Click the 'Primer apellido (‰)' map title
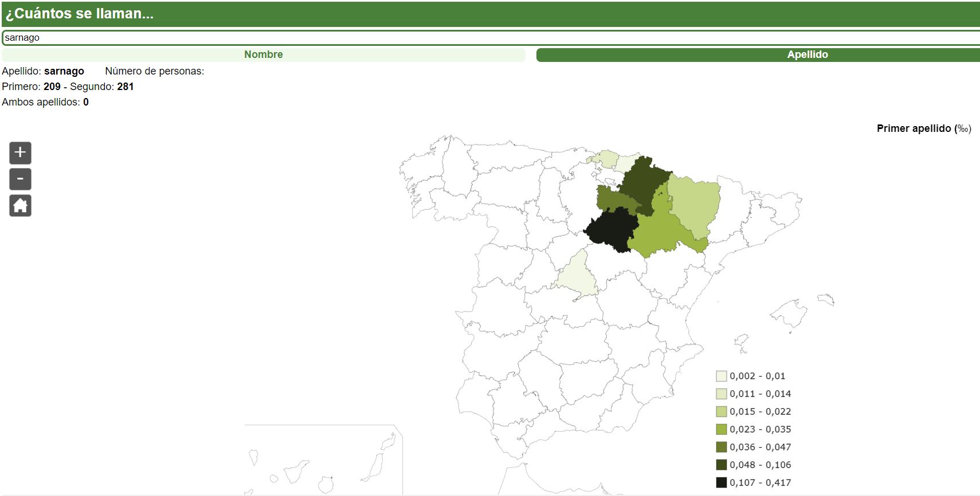980x496 pixels. [x=924, y=128]
